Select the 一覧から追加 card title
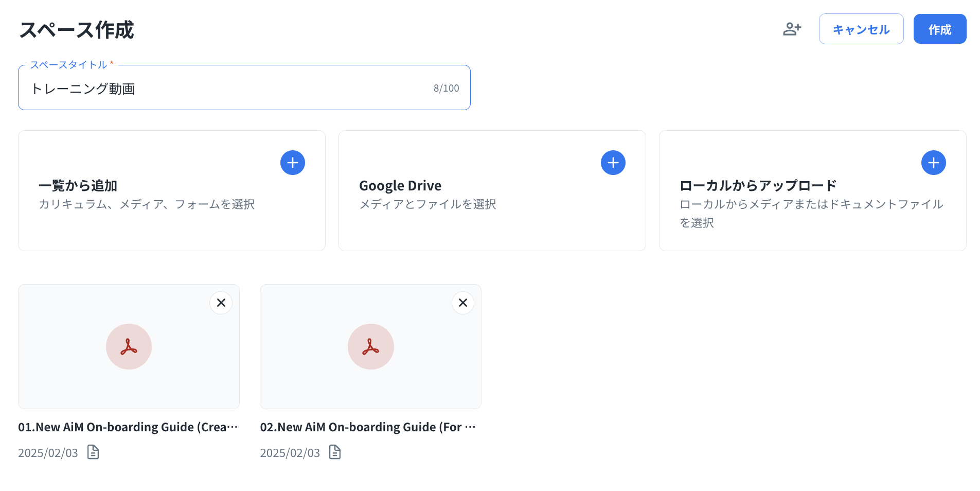Viewport: 980px width, 491px height. pos(78,185)
